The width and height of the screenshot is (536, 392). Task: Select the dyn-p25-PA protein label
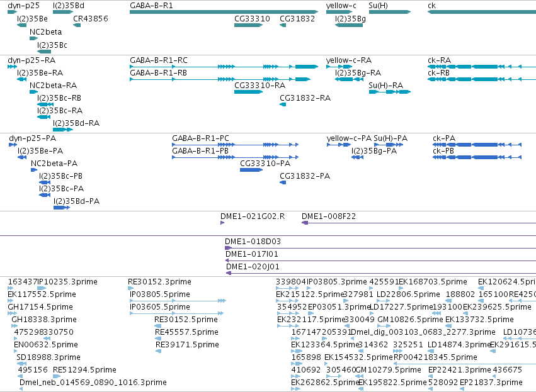click(33, 138)
